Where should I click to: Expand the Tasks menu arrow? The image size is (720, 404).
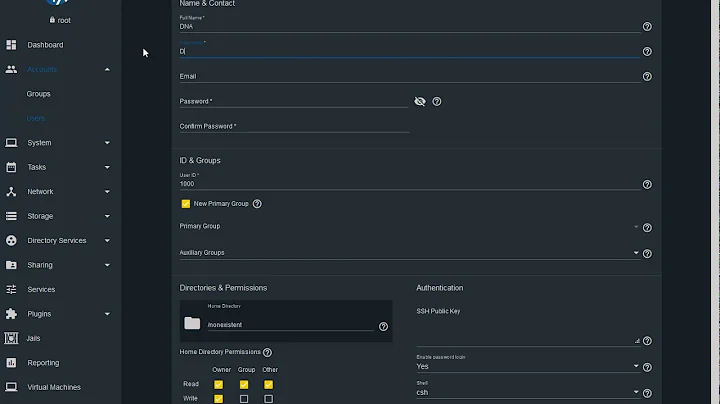[107, 167]
